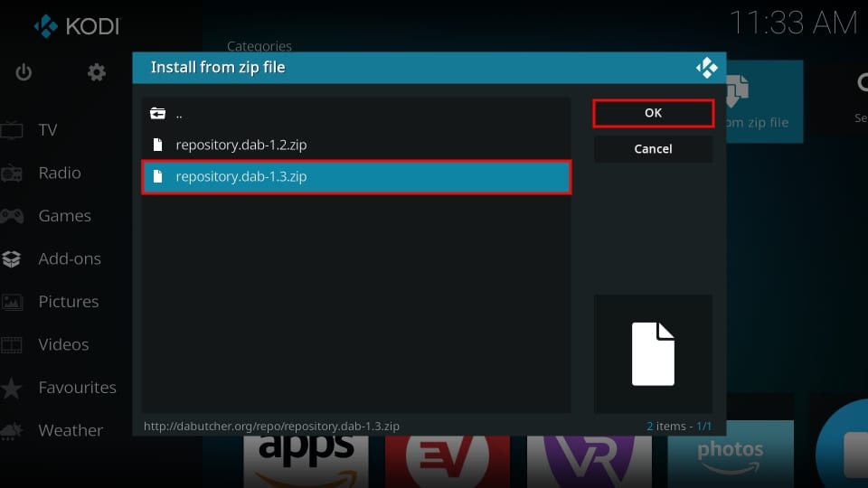
Task: Open the Weather section
Action: (71, 430)
